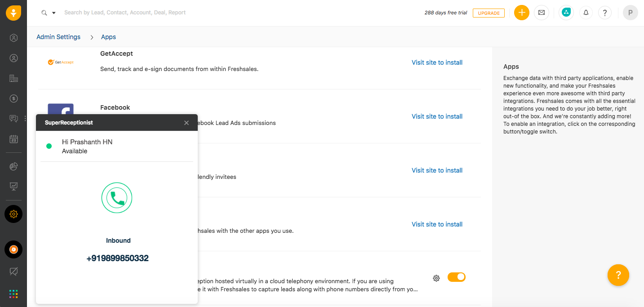Click the Apps breadcrumb link
This screenshot has height=307, width=644.
[108, 37]
